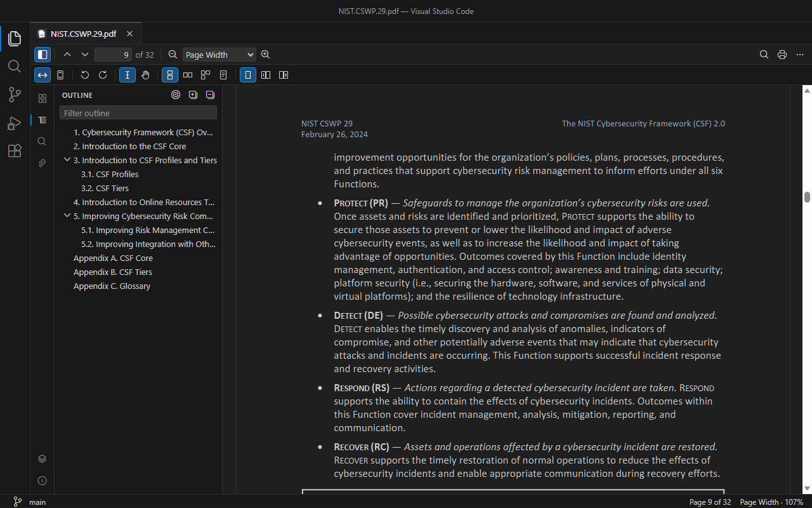
Task: Open the Page Width zoom dropdown
Action: click(219, 55)
